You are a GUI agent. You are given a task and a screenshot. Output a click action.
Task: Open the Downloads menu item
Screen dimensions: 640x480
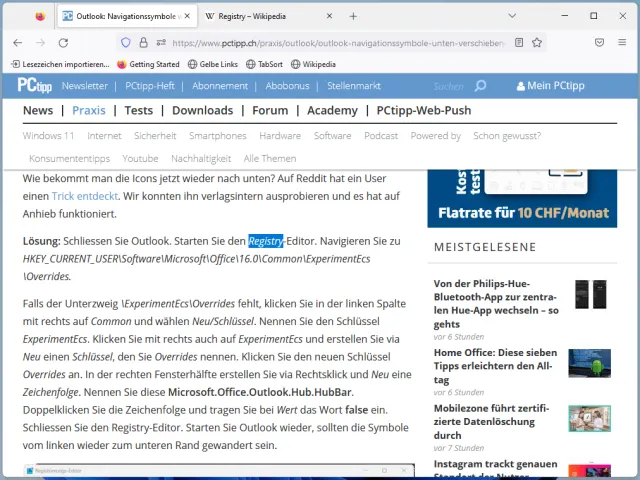pyautogui.click(x=202, y=110)
